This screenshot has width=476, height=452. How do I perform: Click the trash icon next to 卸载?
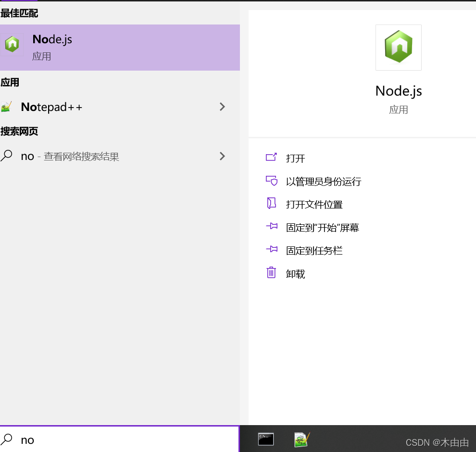[x=272, y=273]
